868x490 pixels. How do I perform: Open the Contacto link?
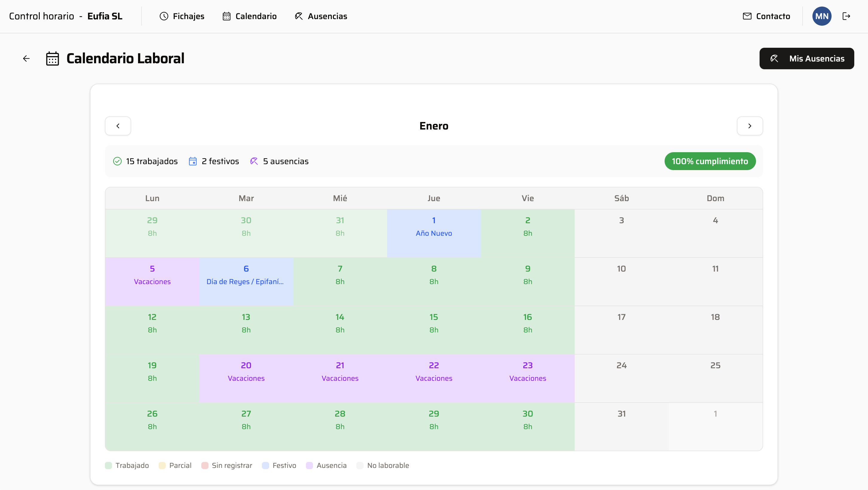(x=766, y=16)
